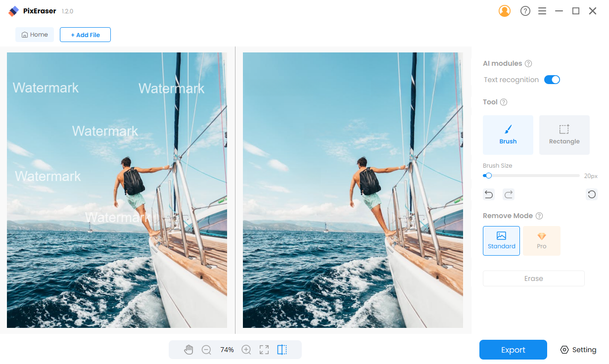Redo the brush action

coord(509,194)
